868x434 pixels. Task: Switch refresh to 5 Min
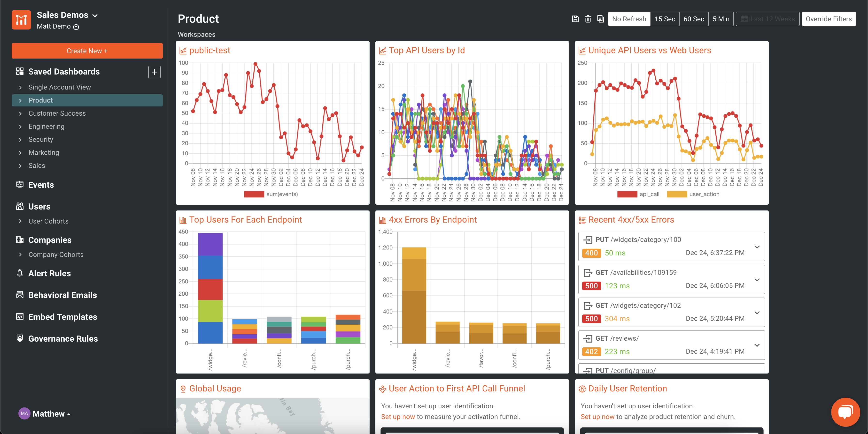[721, 19]
